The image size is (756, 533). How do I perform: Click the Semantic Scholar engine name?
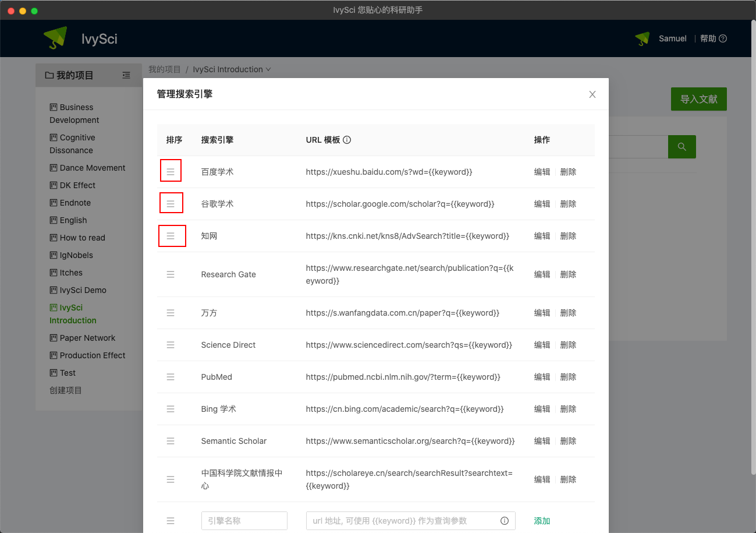[x=234, y=441]
